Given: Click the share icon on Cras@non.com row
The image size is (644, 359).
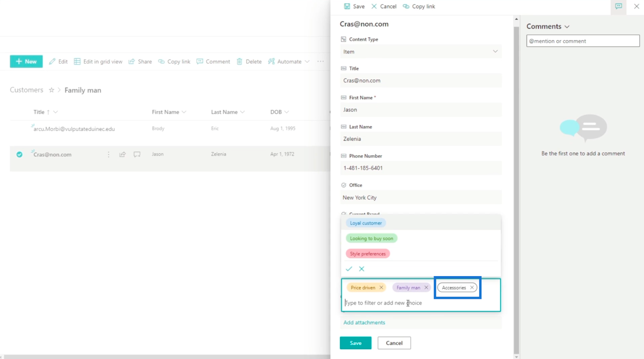Looking at the screenshot, I should click(x=122, y=154).
